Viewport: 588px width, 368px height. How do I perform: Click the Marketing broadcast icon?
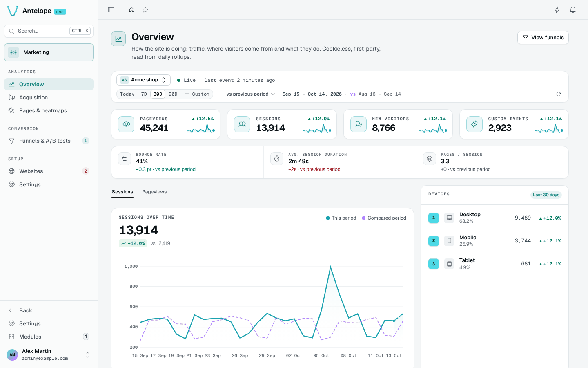(13, 52)
